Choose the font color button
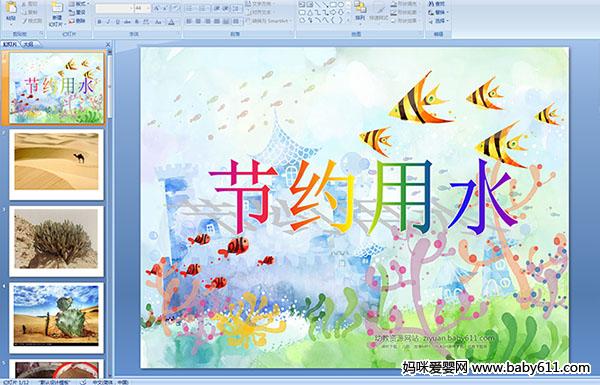 [x=172, y=22]
